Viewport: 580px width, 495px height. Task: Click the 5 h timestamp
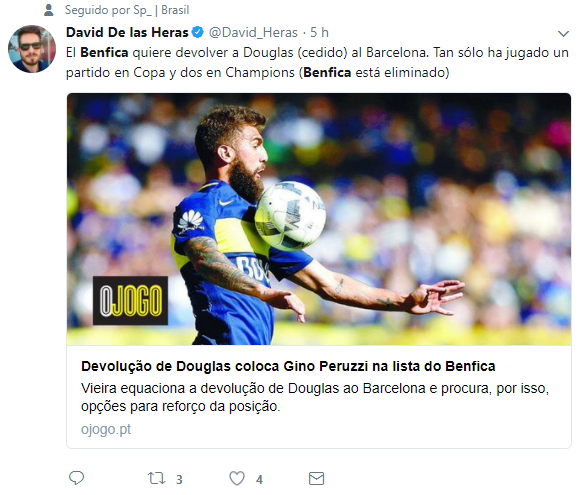pos(319,33)
